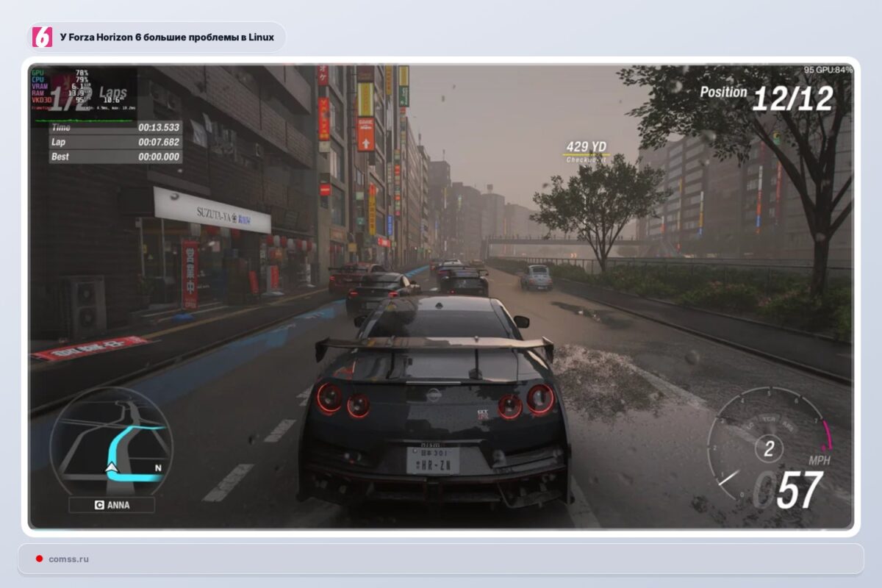Click the rear license plate "HR-ZN"
This screenshot has height=588, width=882.
click(x=433, y=460)
